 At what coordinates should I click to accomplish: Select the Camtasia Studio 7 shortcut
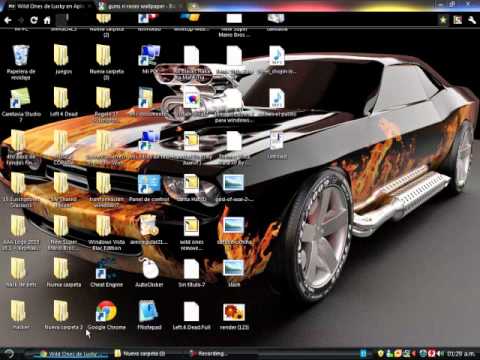21,104
